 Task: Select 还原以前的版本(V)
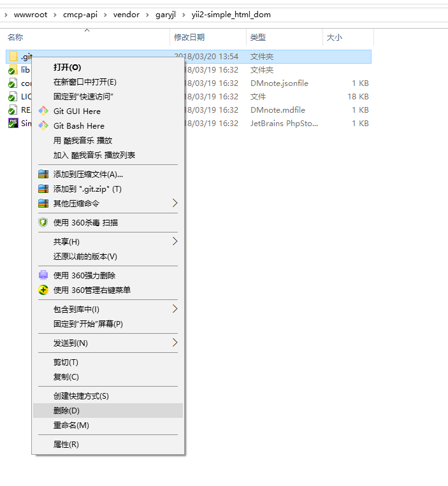108,256
